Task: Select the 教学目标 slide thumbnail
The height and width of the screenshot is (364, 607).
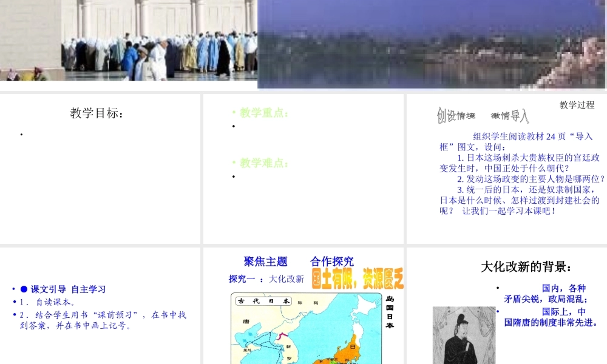Action: 100,169
